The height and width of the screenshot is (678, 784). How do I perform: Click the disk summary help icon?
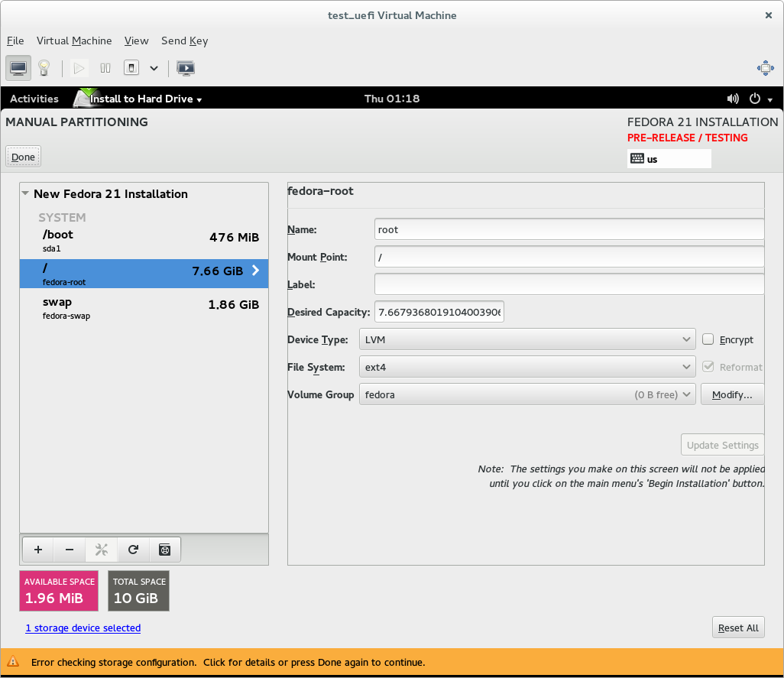(x=164, y=550)
